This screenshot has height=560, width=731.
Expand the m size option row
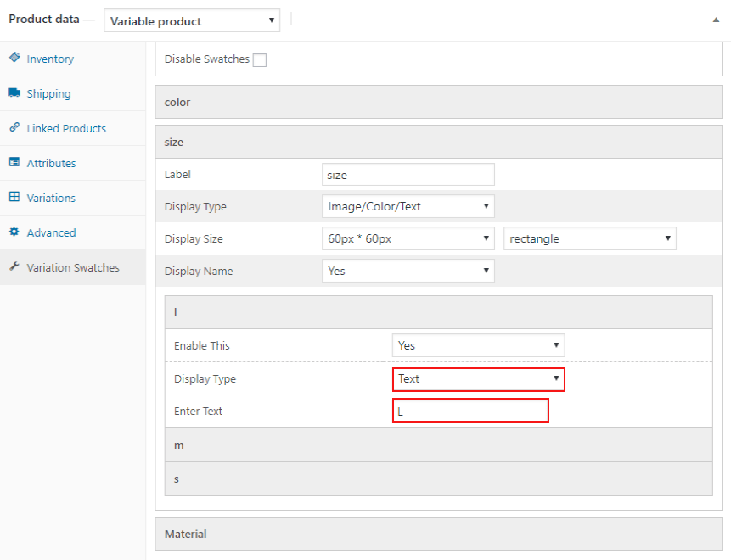pos(438,445)
